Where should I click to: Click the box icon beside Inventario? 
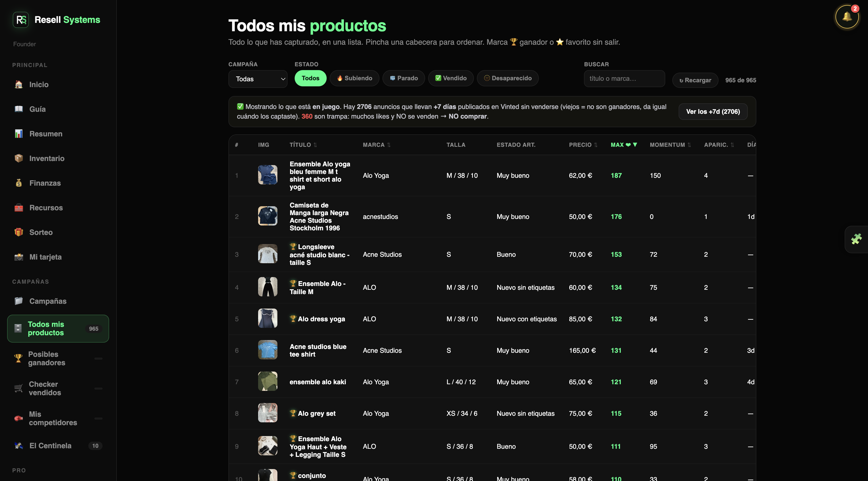point(19,158)
